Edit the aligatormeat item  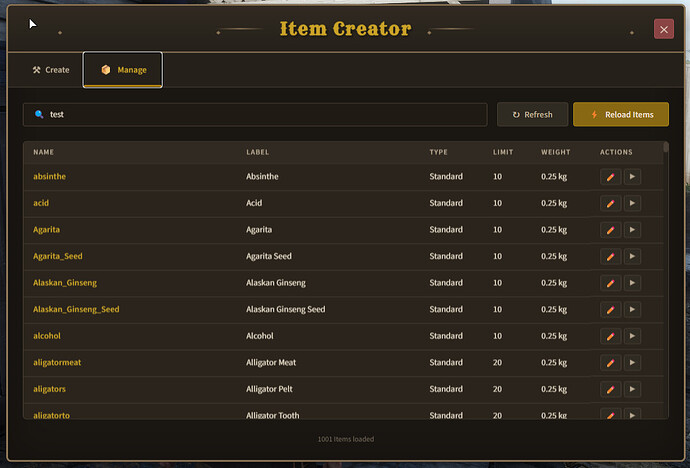point(610,363)
